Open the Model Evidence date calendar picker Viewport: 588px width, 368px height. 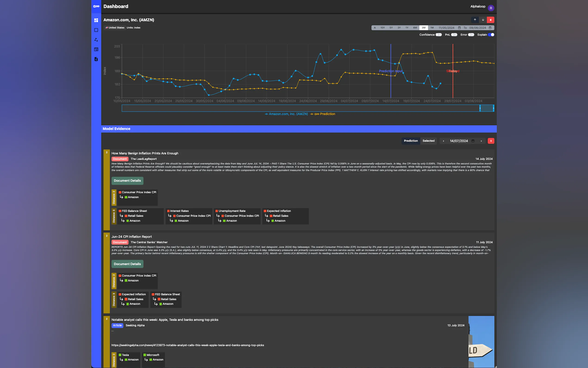tap(473, 141)
